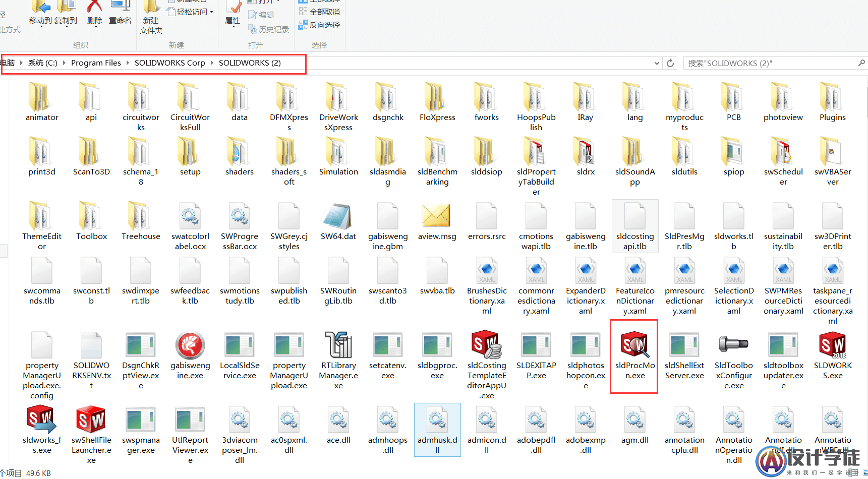Select the sldtoolboxupdater.exe icon
This screenshot has width=868, height=479.
pos(783,345)
